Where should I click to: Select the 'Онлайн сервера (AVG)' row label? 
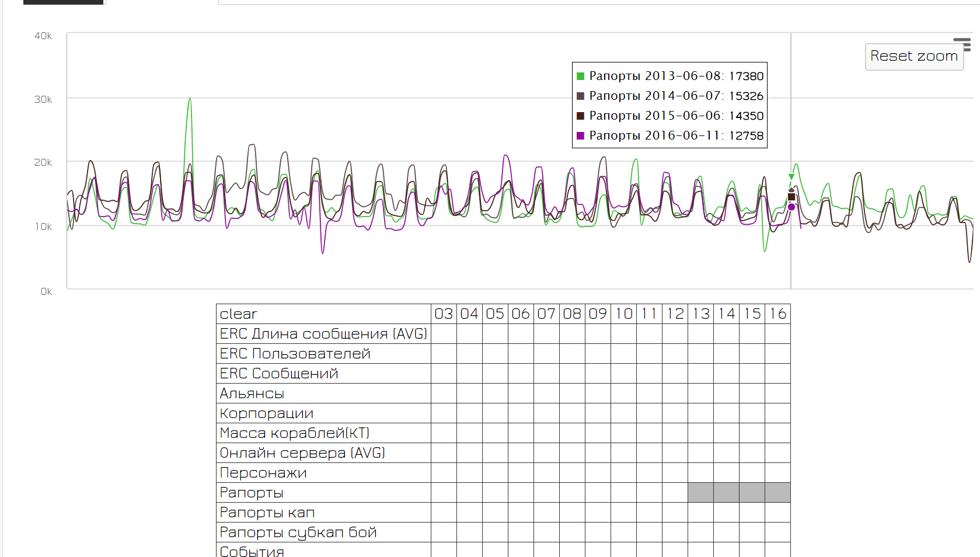[x=323, y=453]
